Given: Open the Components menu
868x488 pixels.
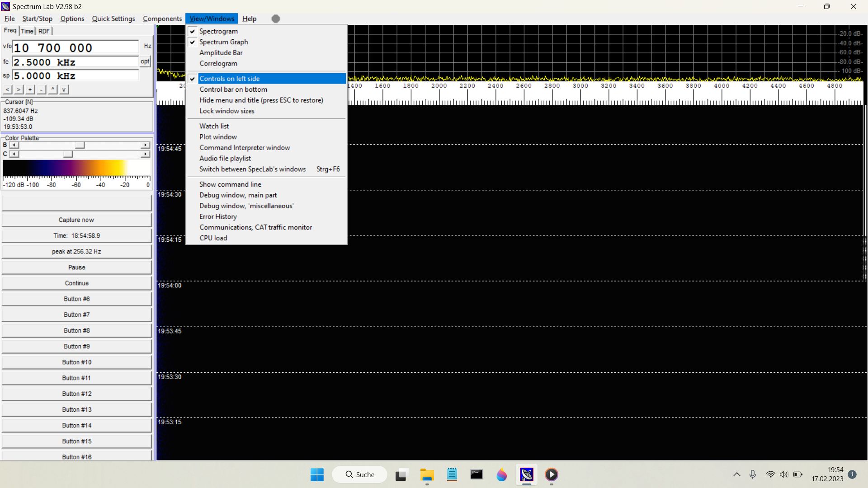Looking at the screenshot, I should coord(162,19).
